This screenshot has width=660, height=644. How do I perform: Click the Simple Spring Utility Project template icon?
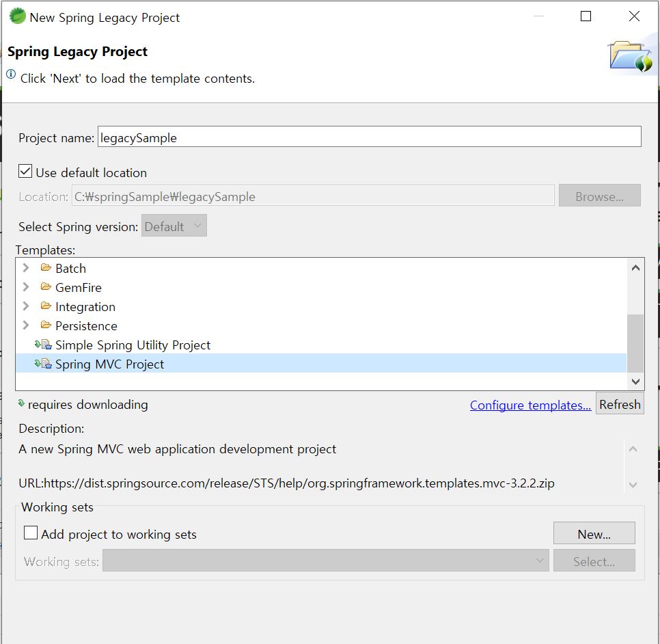click(43, 345)
